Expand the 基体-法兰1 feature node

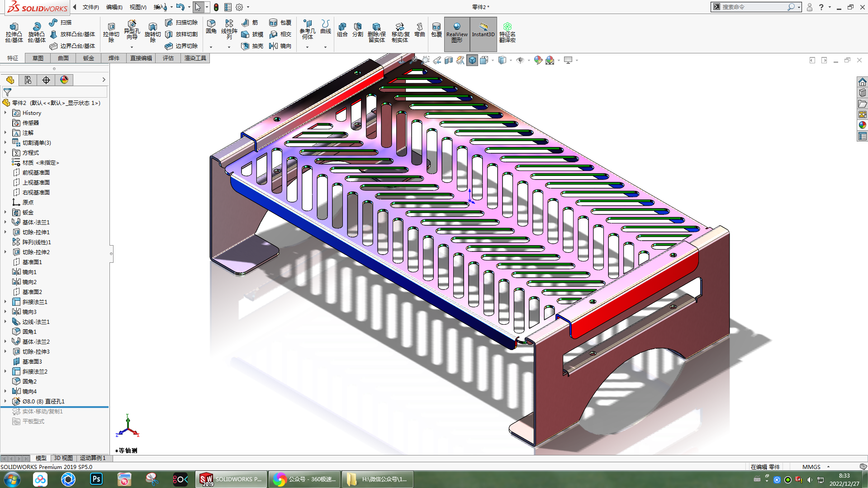pyautogui.click(x=5, y=222)
